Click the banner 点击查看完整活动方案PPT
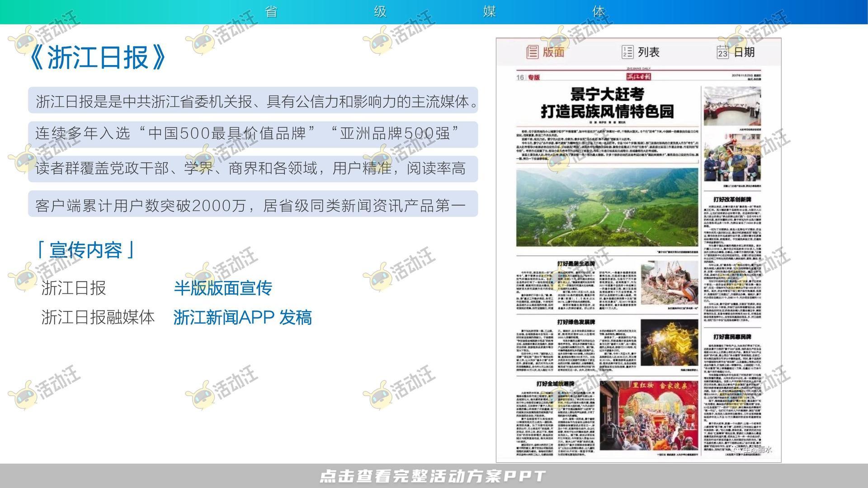Viewport: 868px width, 488px height. pos(433,476)
